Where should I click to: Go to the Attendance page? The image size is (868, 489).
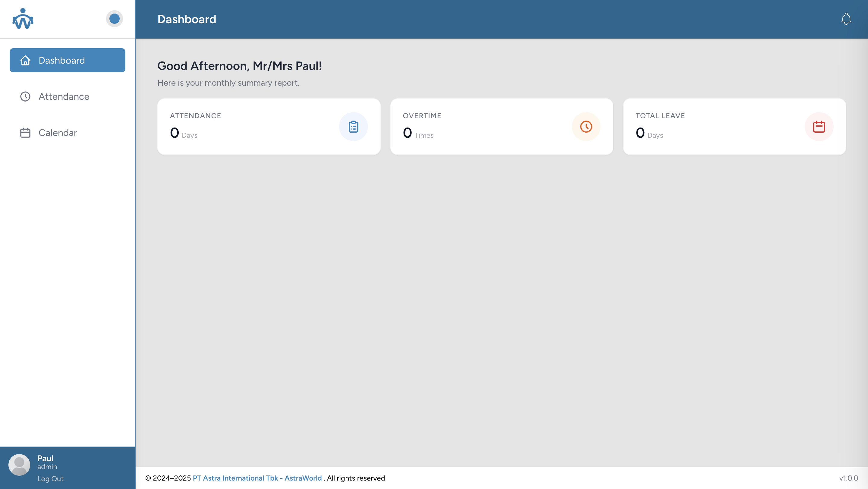tap(64, 97)
